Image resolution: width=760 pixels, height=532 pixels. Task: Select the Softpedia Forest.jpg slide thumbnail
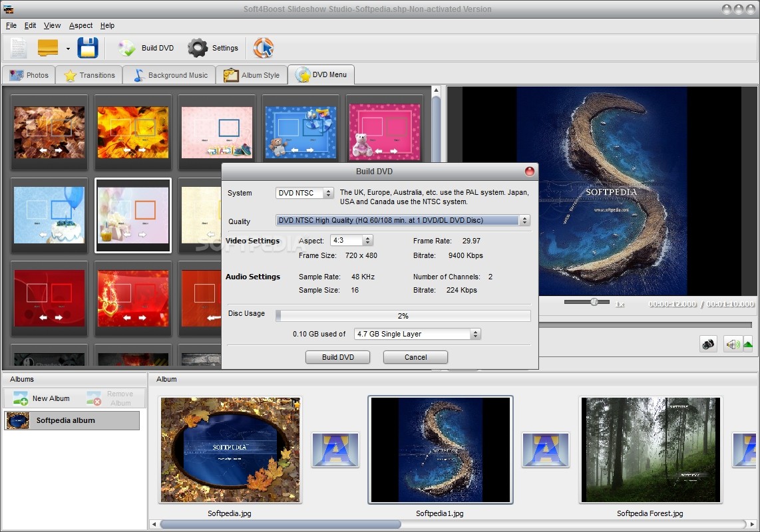tap(650, 450)
